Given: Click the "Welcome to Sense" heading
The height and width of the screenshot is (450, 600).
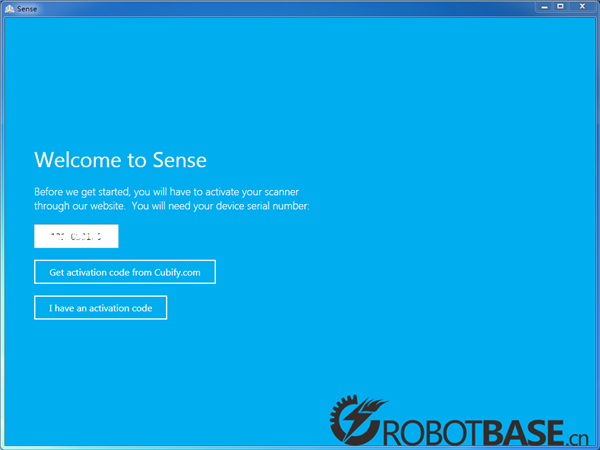Looking at the screenshot, I should tap(120, 160).
